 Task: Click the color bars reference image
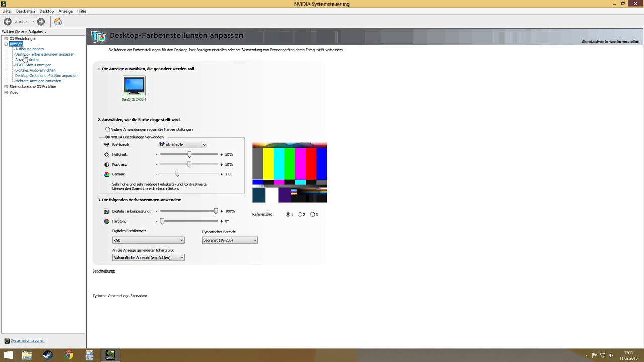click(289, 172)
